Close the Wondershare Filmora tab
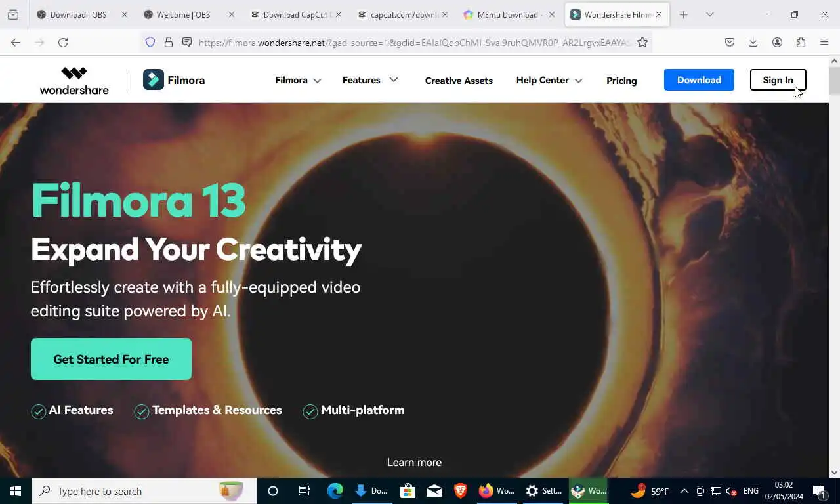 pyautogui.click(x=659, y=14)
